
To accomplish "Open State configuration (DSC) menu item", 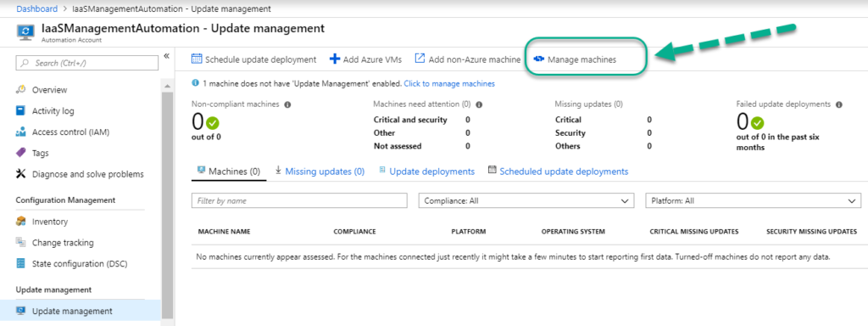I will click(x=81, y=264).
